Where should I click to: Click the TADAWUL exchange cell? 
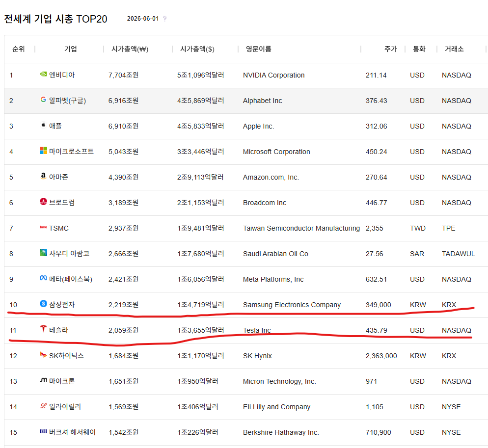tap(458, 254)
